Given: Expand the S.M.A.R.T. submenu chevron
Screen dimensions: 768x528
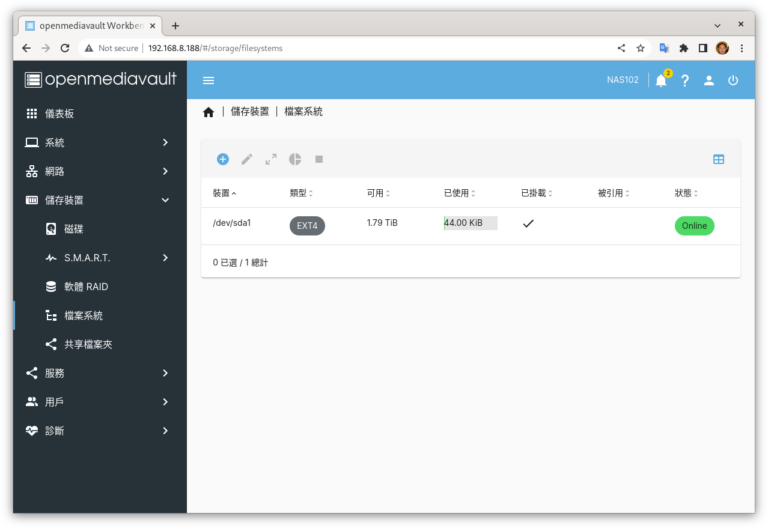Looking at the screenshot, I should [165, 258].
